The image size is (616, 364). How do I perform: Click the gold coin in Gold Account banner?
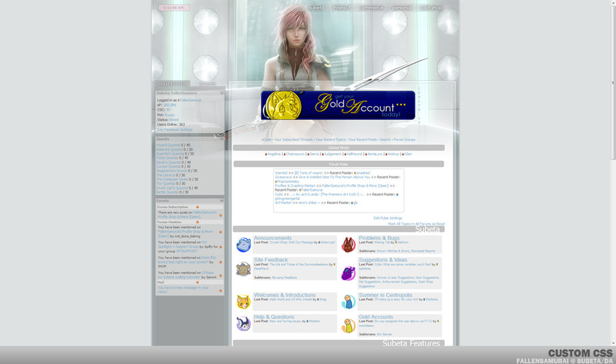pyautogui.click(x=283, y=105)
